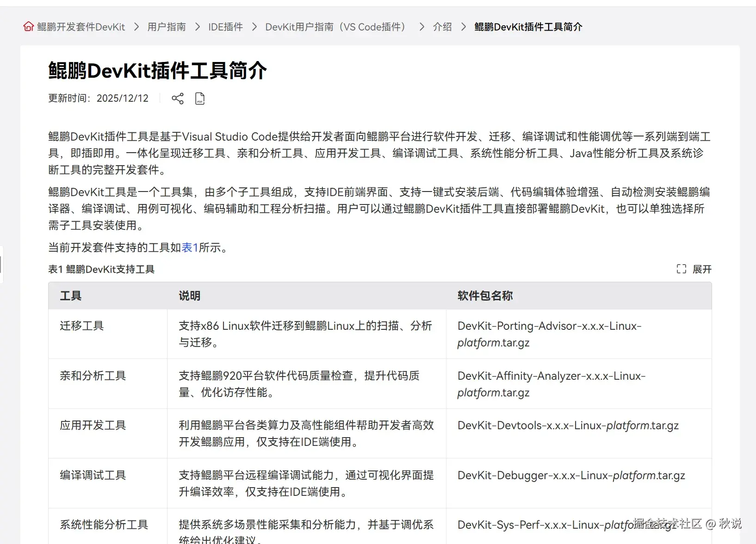The image size is (756, 544).
Task: Select the 编译调试工具 table cell
Action: click(x=108, y=483)
